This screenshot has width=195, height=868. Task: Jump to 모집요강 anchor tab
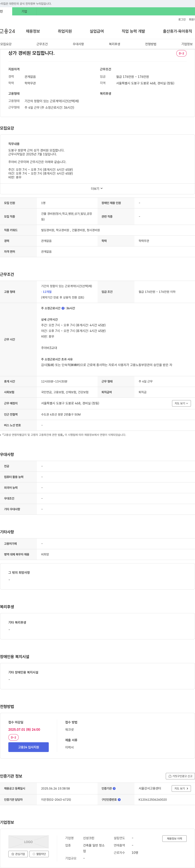pyautogui.click(x=6, y=44)
